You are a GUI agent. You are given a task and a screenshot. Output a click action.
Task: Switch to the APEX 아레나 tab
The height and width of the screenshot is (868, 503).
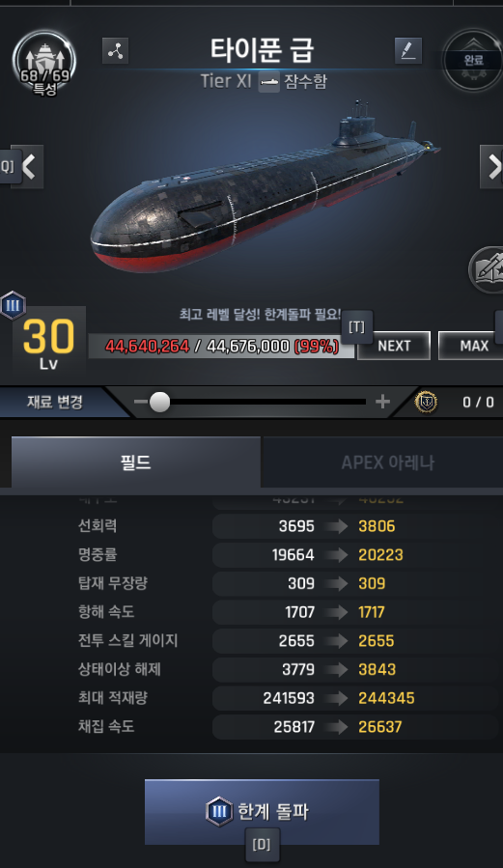(x=387, y=462)
